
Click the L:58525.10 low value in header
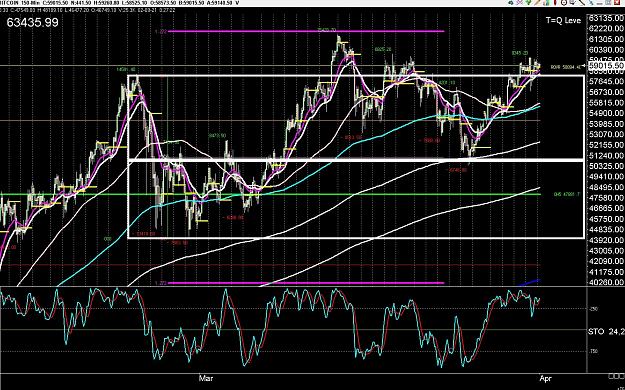click(x=135, y=2)
